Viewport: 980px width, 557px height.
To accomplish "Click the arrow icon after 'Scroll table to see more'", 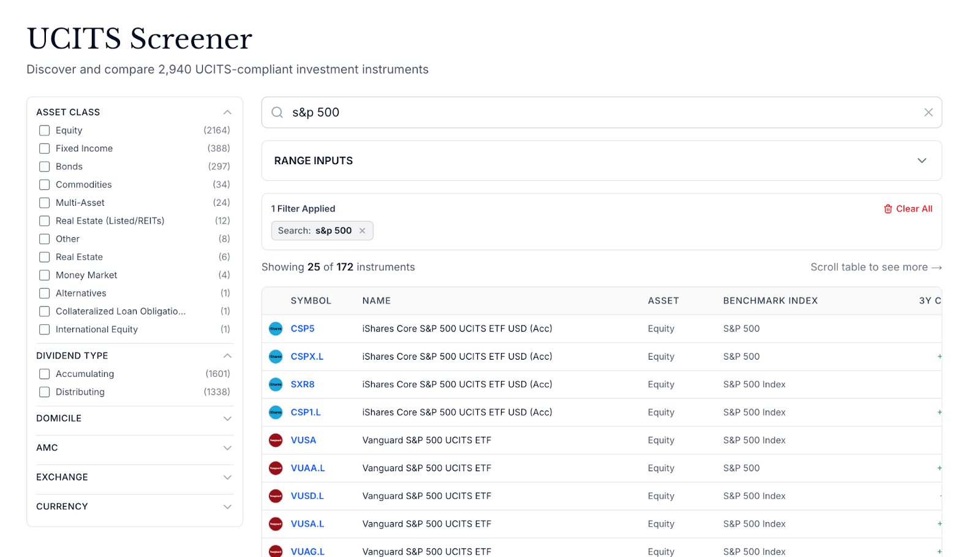I will click(937, 268).
